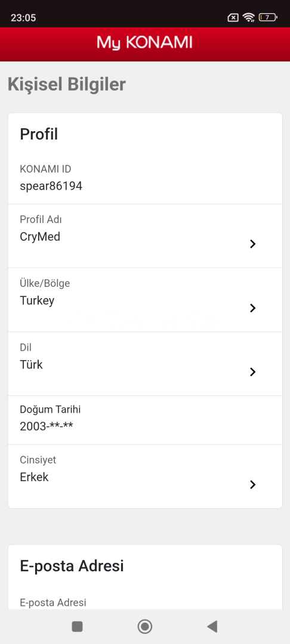Tap the SIM card status icon
This screenshot has width=290, height=644.
[233, 17]
